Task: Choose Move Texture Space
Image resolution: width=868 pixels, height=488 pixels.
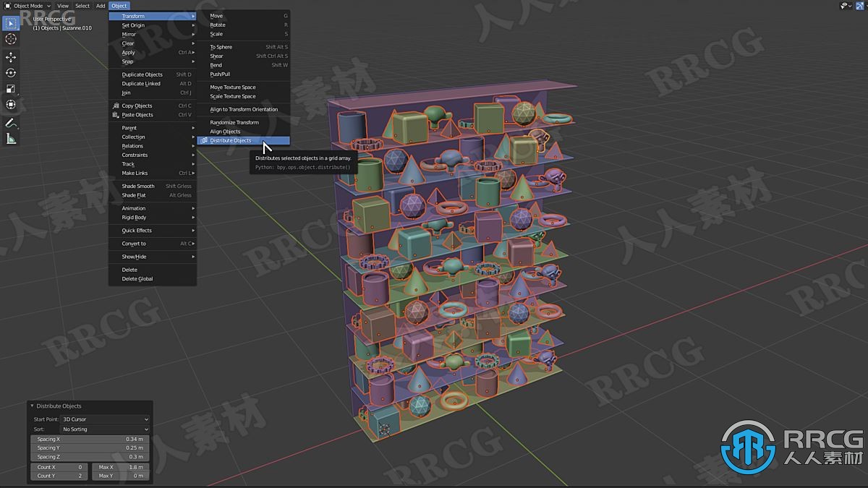Action: [244, 87]
